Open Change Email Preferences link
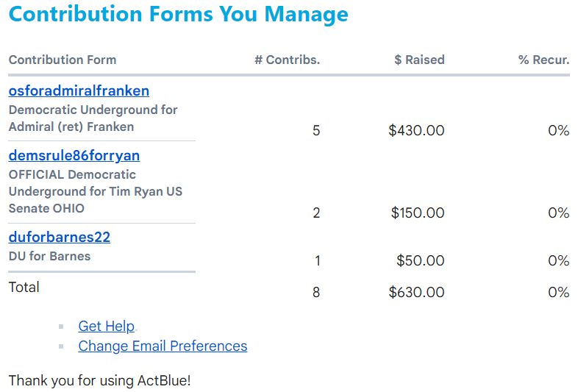Screen dimensions: 578x392 pos(163,346)
